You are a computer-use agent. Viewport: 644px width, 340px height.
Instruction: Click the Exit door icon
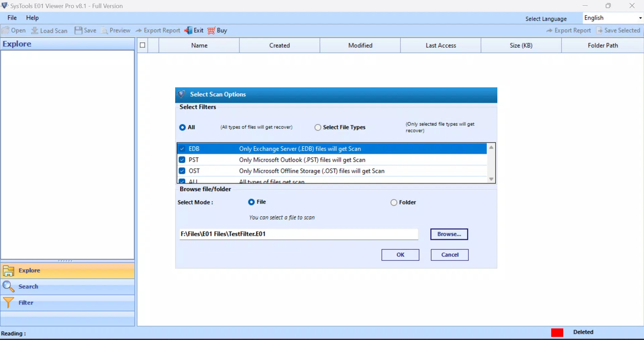188,31
